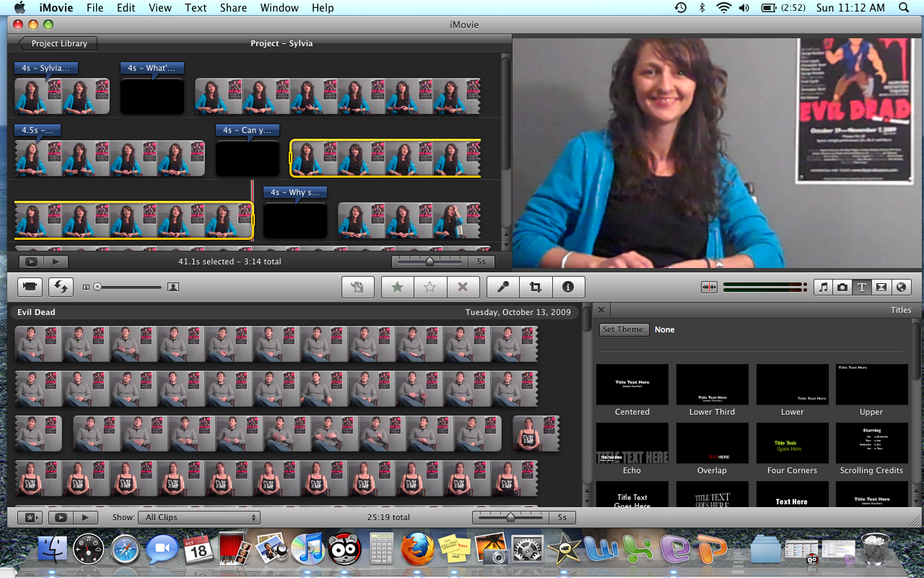Toggle audio skimming on or off
This screenshot has width=924, height=578.
[x=709, y=287]
